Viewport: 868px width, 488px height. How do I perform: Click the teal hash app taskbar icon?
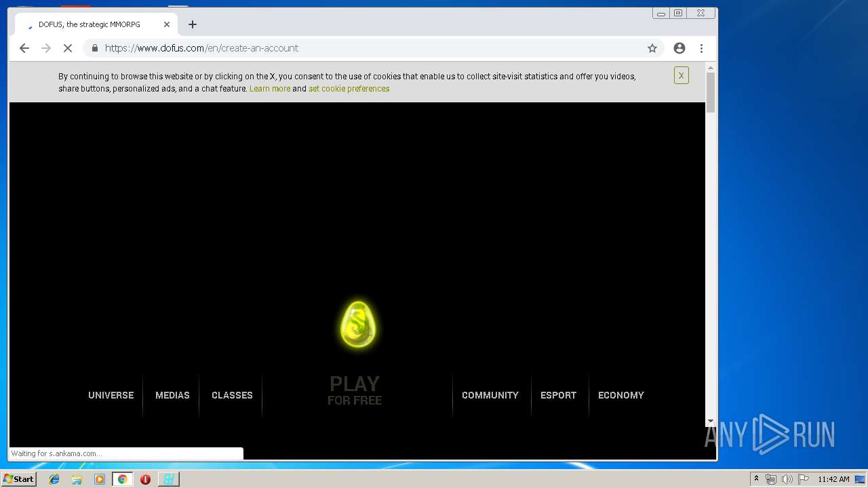point(168,479)
